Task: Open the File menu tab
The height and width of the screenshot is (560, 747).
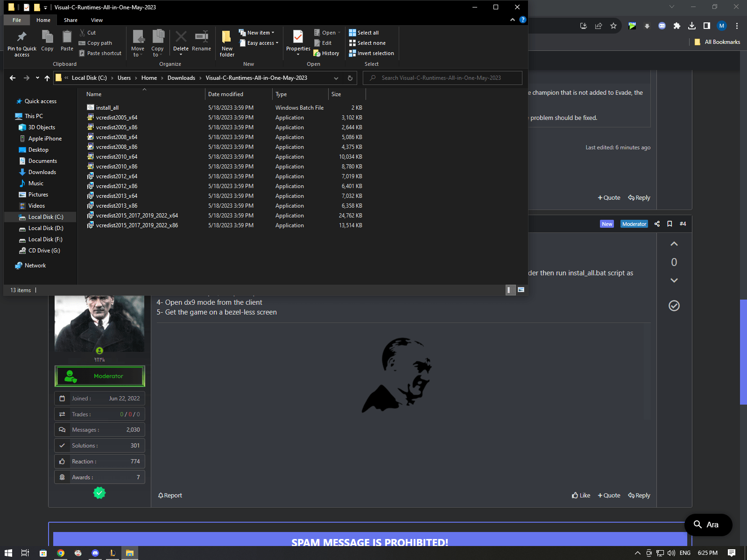Action: [x=17, y=20]
